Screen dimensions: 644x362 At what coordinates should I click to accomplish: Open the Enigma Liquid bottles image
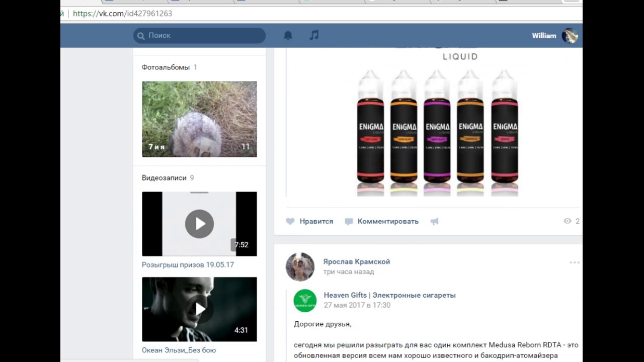[x=438, y=123]
